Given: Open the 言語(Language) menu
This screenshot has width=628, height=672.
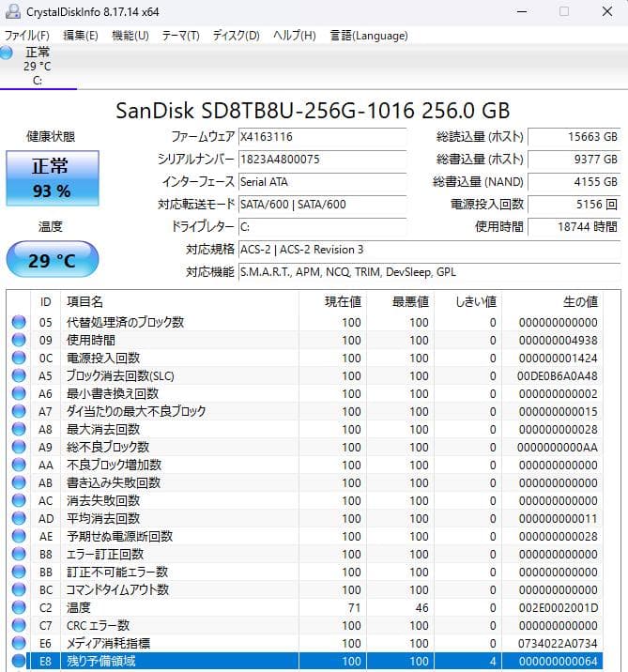Looking at the screenshot, I should click(x=369, y=35).
